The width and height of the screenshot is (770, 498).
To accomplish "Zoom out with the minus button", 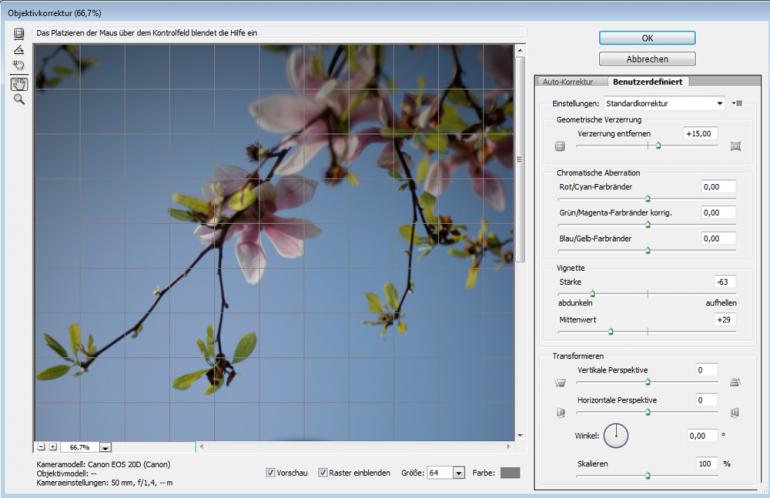I will tap(41, 447).
